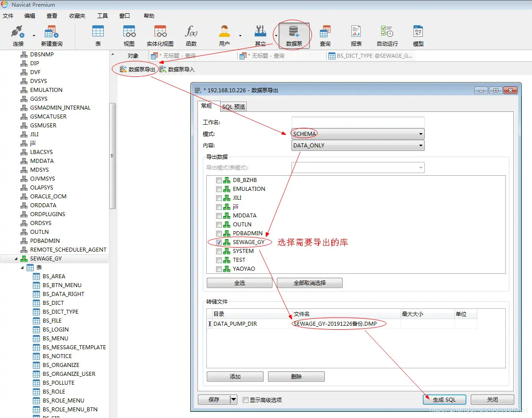Viewport: 532px width, 418px height.
Task: Check the SYSTEM schema checkbox
Action: pyautogui.click(x=219, y=251)
